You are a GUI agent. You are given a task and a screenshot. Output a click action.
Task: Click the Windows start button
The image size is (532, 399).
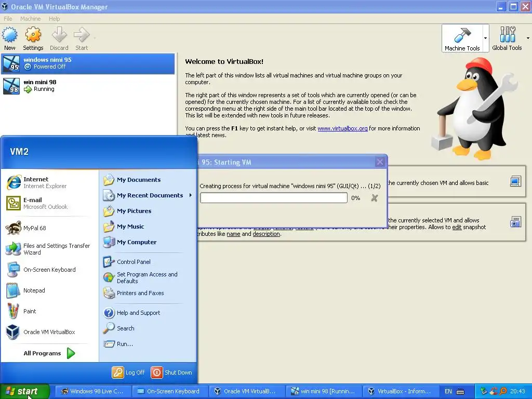pos(25,391)
